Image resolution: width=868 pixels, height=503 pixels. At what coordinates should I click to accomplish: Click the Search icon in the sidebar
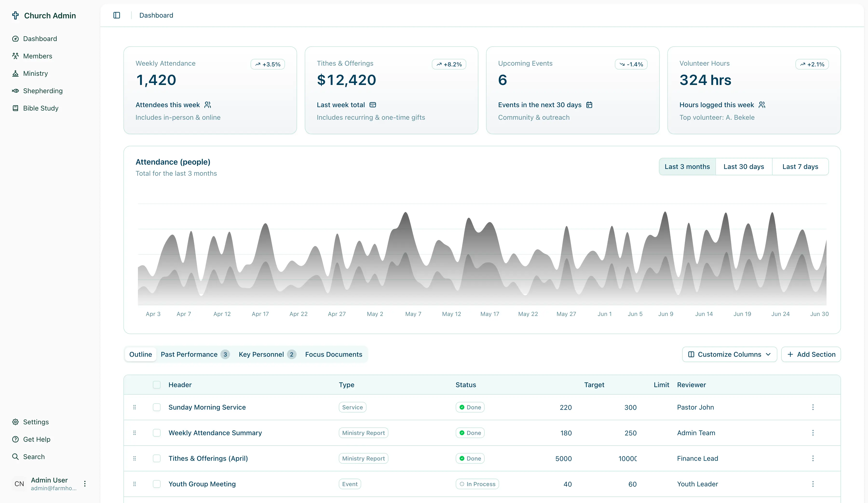click(x=16, y=456)
